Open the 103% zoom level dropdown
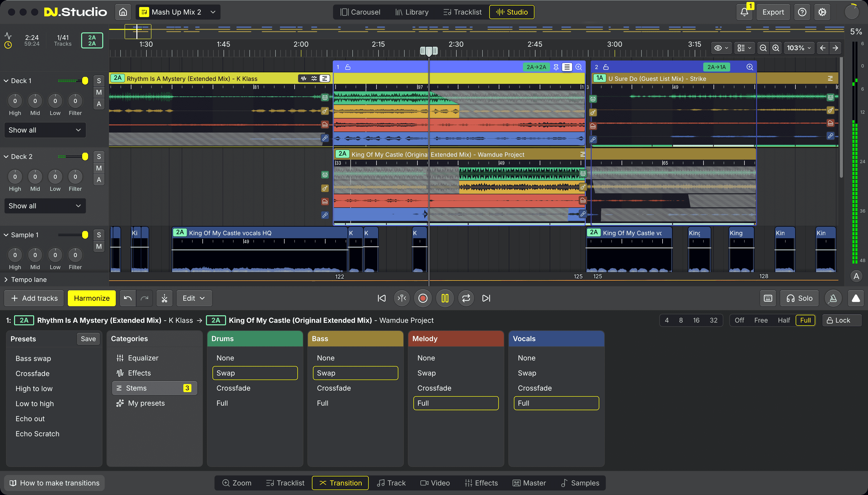Screen dimensions: 868x495 [x=799, y=48]
